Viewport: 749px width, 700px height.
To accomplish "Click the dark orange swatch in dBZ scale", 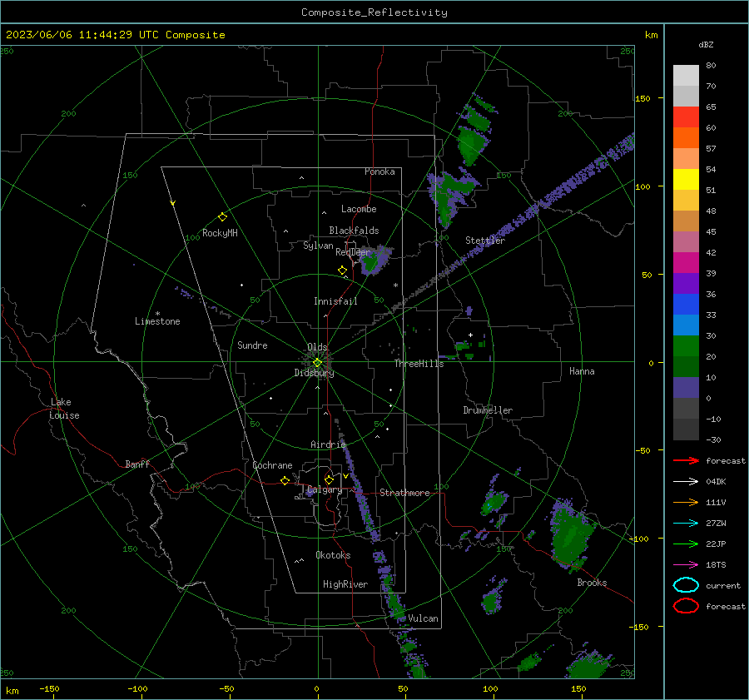I will tap(686, 138).
